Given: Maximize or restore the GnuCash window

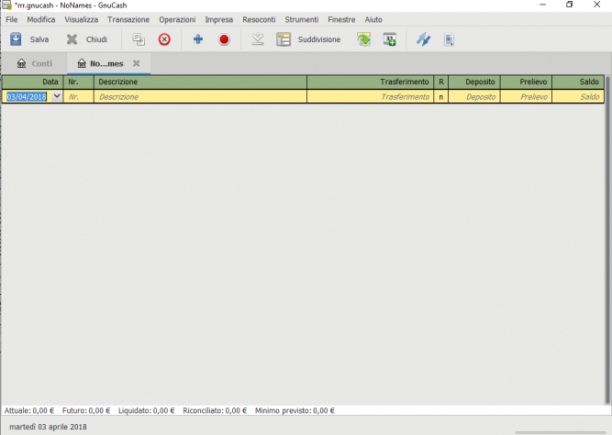Looking at the screenshot, I should tap(569, 5).
